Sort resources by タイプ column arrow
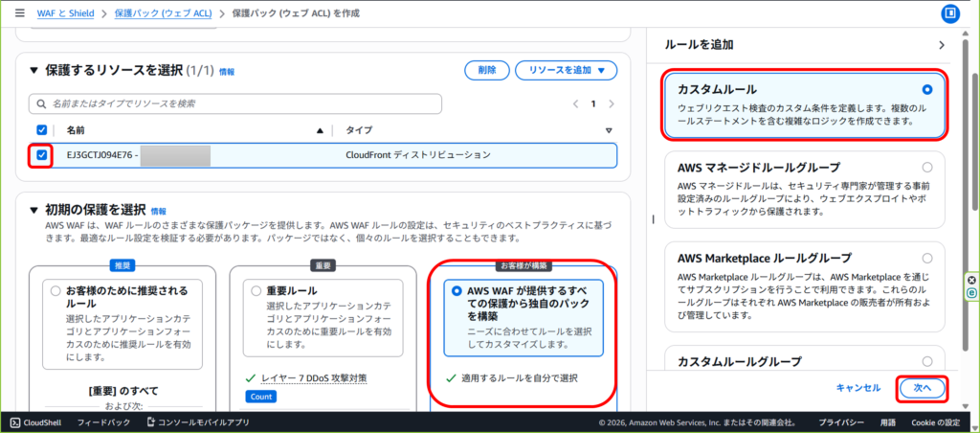 pyautogui.click(x=609, y=130)
